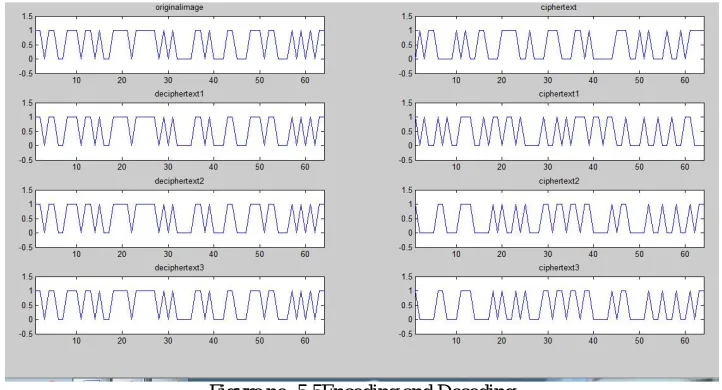Click the 'deciphertext3' subplot title

(179, 268)
